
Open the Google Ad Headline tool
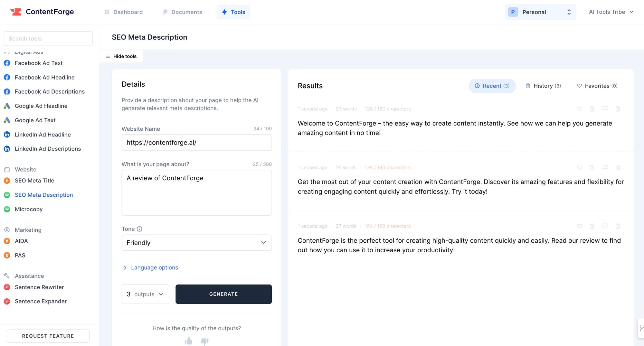[41, 106]
